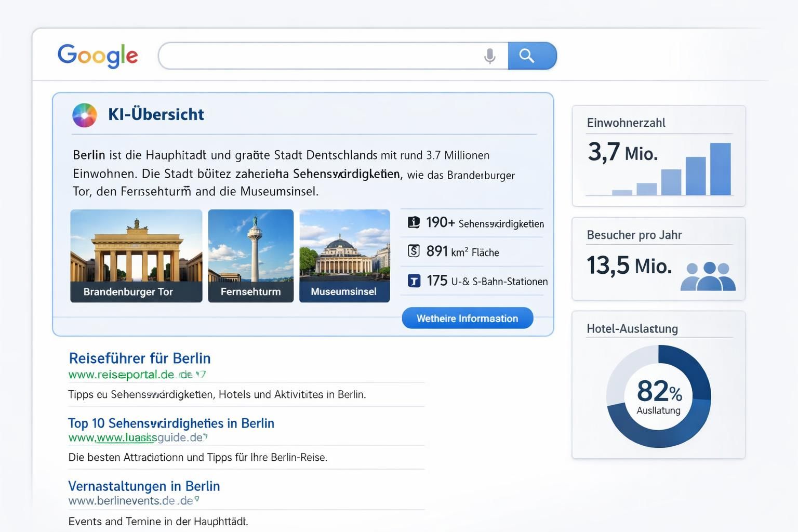The height and width of the screenshot is (532, 798).
Task: Click the Google logo
Action: [x=98, y=56]
